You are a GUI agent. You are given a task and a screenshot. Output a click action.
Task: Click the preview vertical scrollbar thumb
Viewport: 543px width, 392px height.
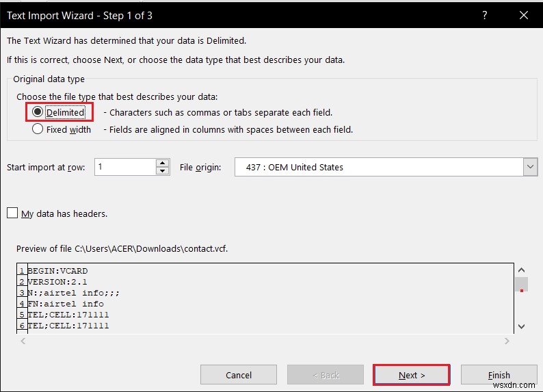522,285
